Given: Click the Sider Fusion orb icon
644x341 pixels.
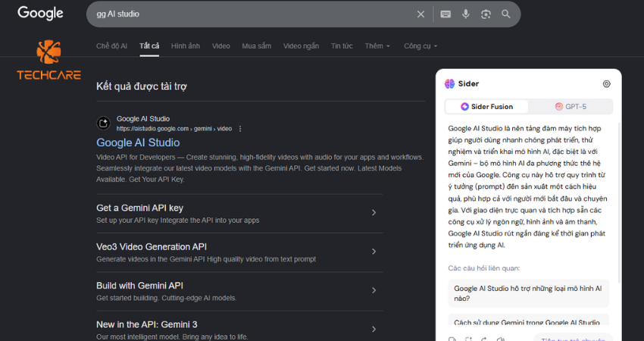Looking at the screenshot, I should click(464, 107).
